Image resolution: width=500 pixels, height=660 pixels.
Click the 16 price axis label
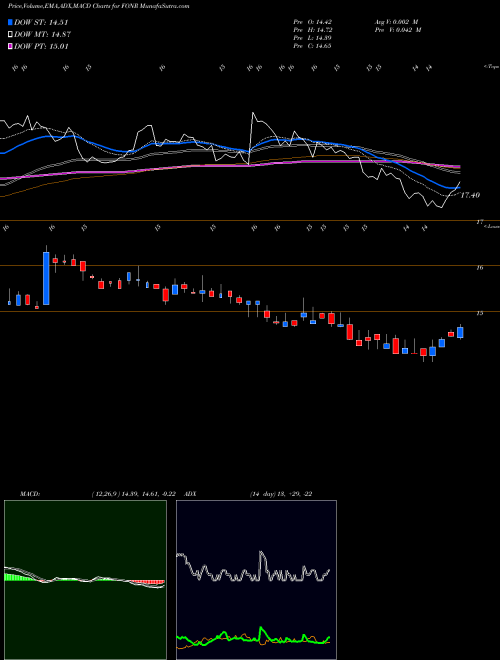coord(479,267)
